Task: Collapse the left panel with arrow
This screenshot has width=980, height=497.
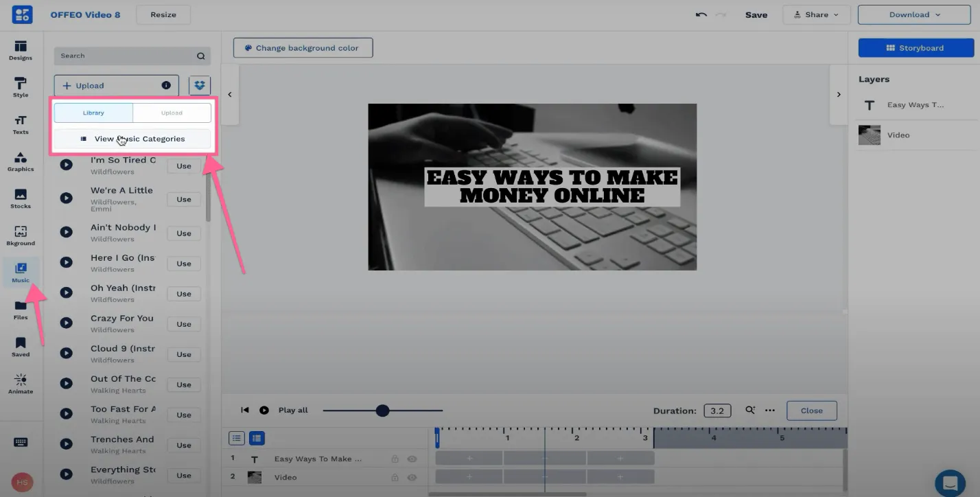Action: pos(230,95)
